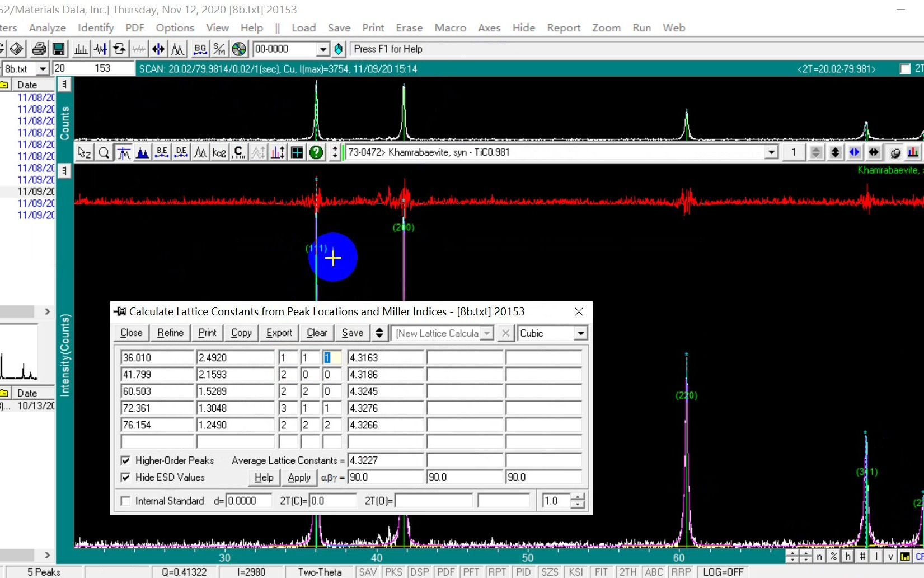Open the Analyze menu

(48, 27)
